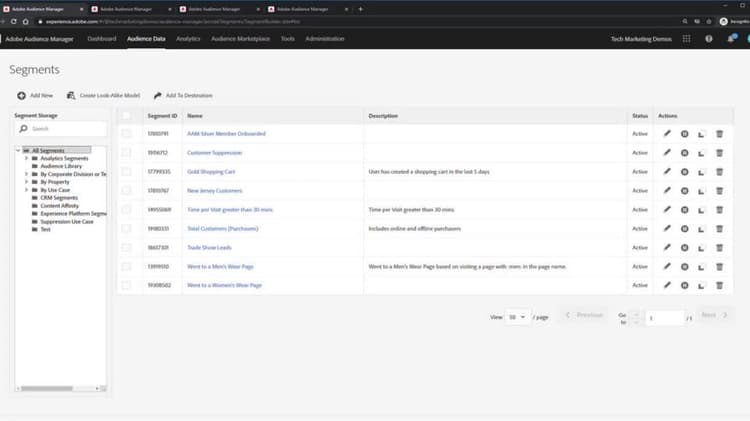The image size is (750, 421).
Task: Reload the page in the browser
Action: pyautogui.click(x=13, y=22)
